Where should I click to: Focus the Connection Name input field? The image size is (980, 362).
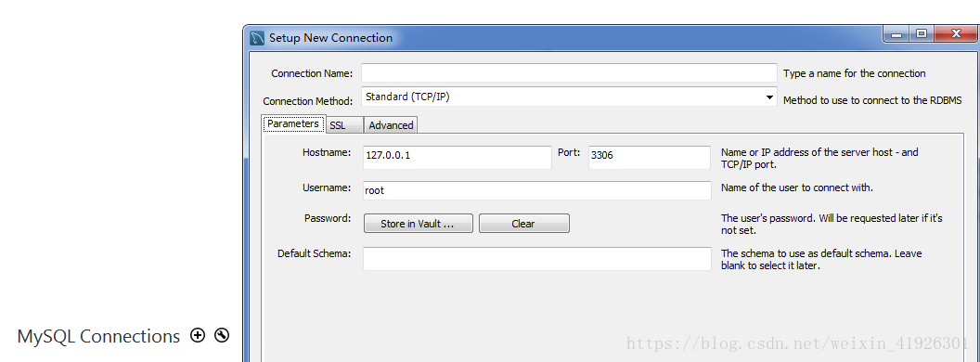click(x=569, y=72)
